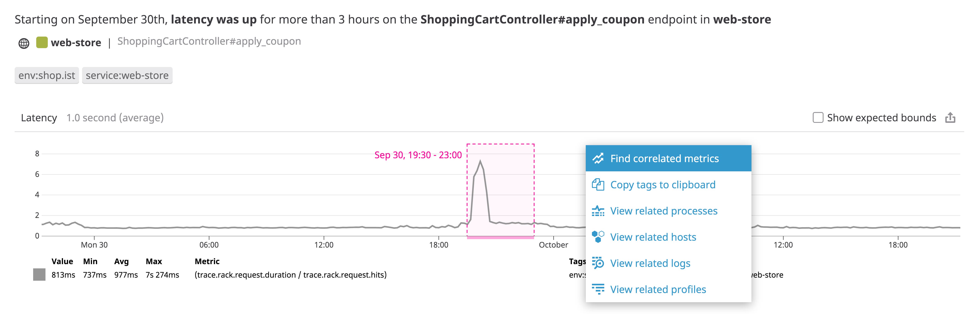Viewport: 980px width, 314px height.
Task: Click the related processes icon
Action: [x=598, y=211]
